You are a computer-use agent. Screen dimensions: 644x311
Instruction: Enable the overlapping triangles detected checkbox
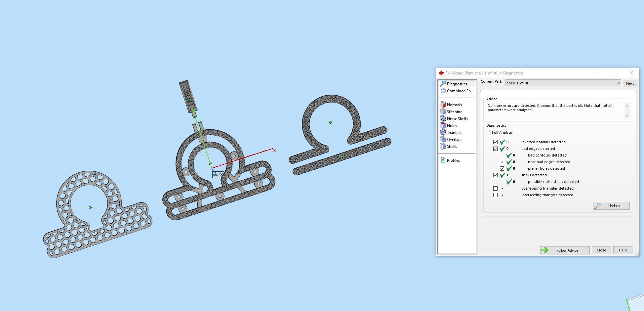[495, 188]
